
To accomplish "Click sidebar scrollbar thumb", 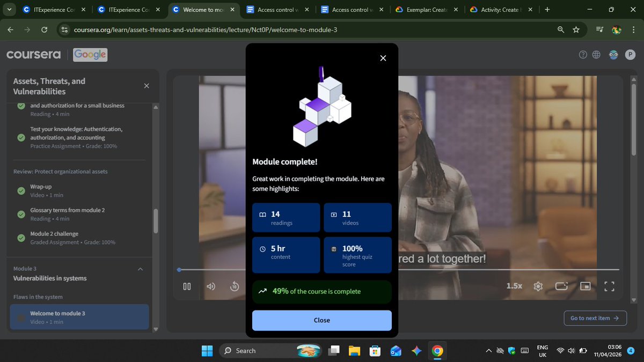I will click(156, 220).
